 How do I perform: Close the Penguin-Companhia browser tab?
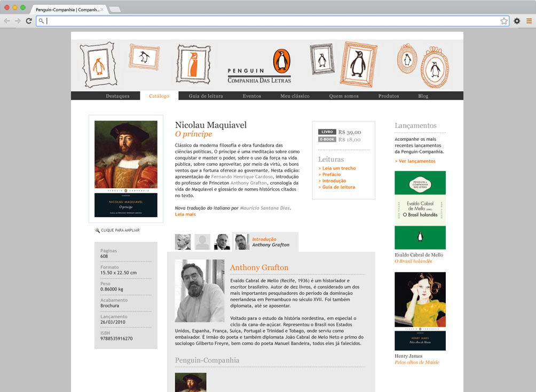(x=102, y=10)
